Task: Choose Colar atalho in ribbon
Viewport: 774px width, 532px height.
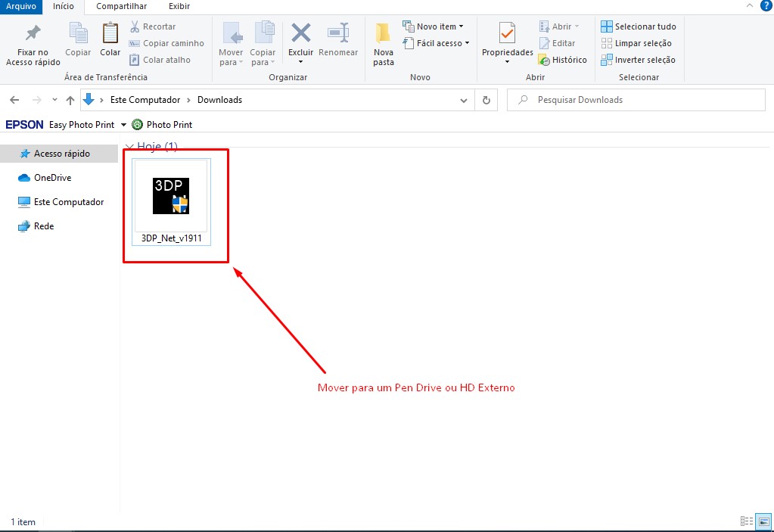Action: [160, 60]
